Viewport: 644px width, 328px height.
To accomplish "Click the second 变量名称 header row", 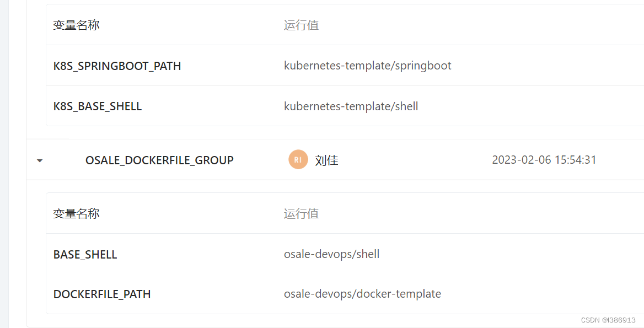I will (x=76, y=213).
